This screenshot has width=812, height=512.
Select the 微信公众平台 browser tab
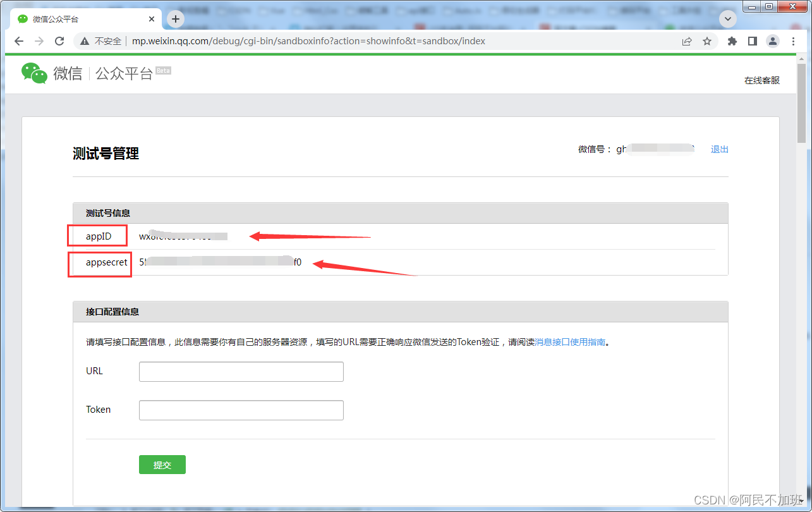85,19
